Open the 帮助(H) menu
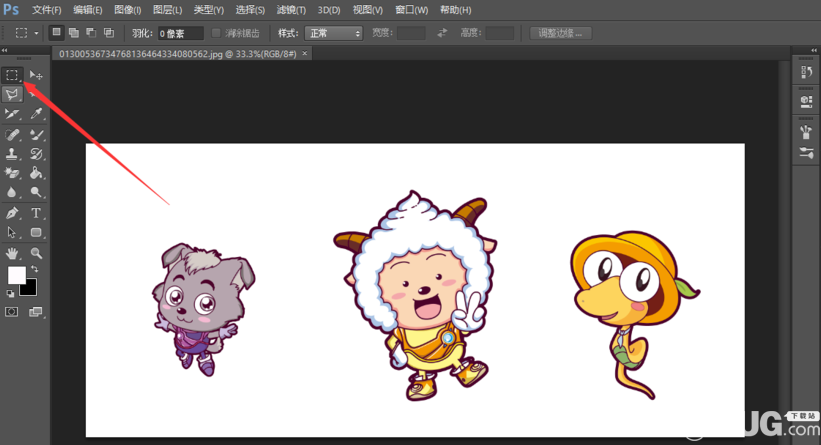 [456, 10]
